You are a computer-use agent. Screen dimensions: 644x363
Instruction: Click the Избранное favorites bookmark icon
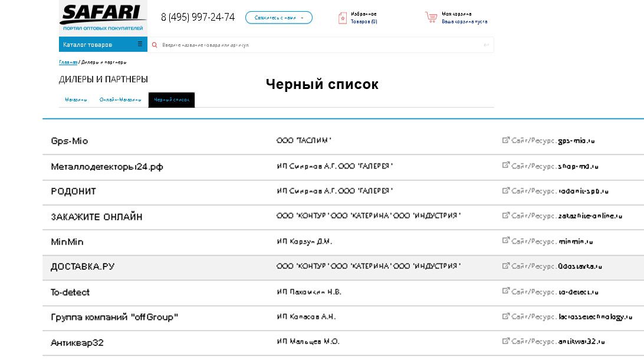tap(343, 16)
